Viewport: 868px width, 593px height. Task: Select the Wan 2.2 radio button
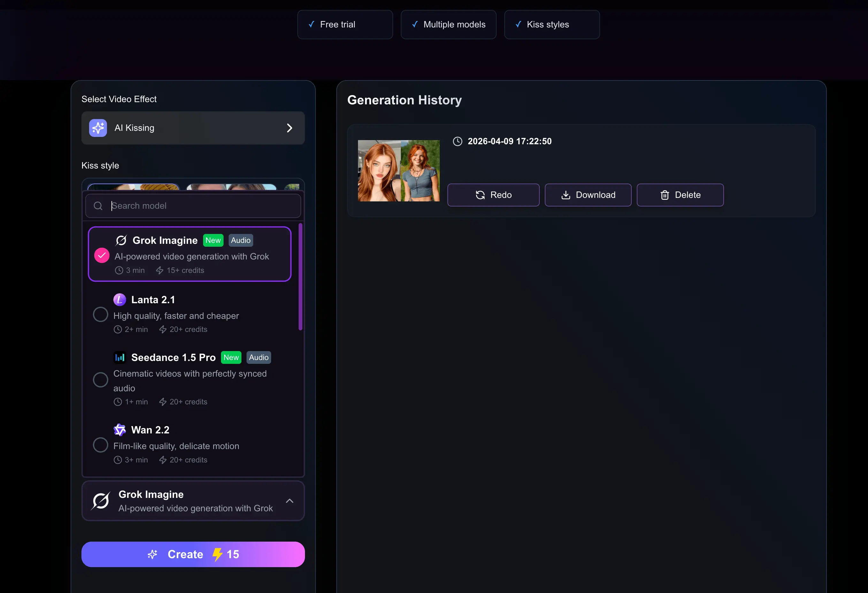tap(101, 445)
